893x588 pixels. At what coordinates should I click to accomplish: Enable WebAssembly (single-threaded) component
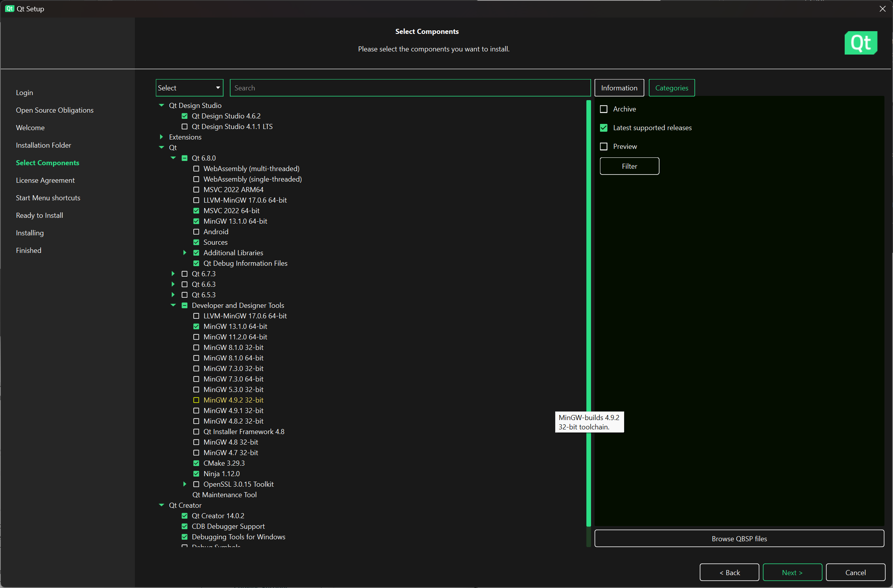(196, 179)
